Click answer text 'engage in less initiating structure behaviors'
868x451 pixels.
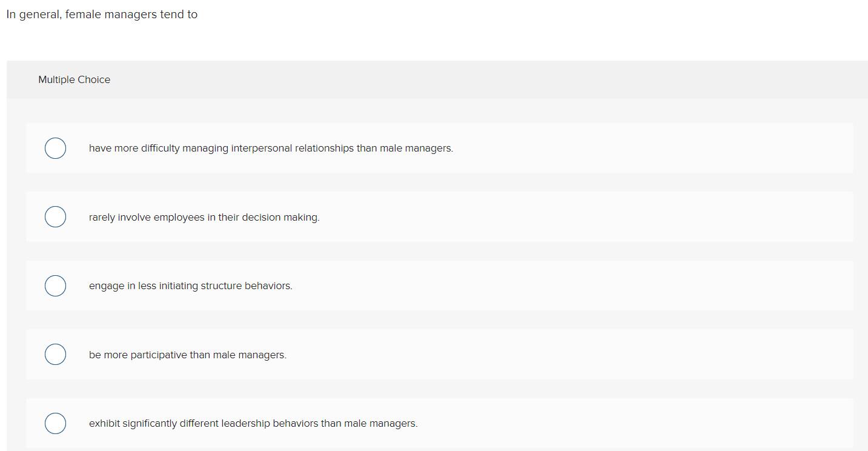190,286
